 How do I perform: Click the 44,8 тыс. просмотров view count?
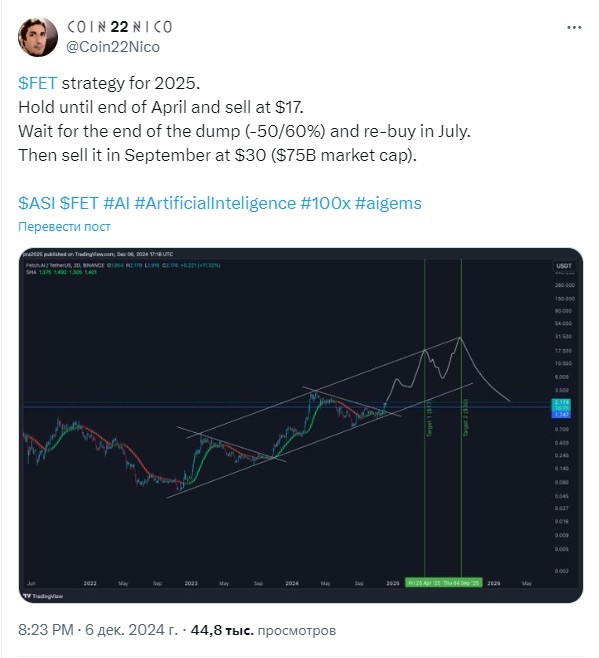[263, 630]
